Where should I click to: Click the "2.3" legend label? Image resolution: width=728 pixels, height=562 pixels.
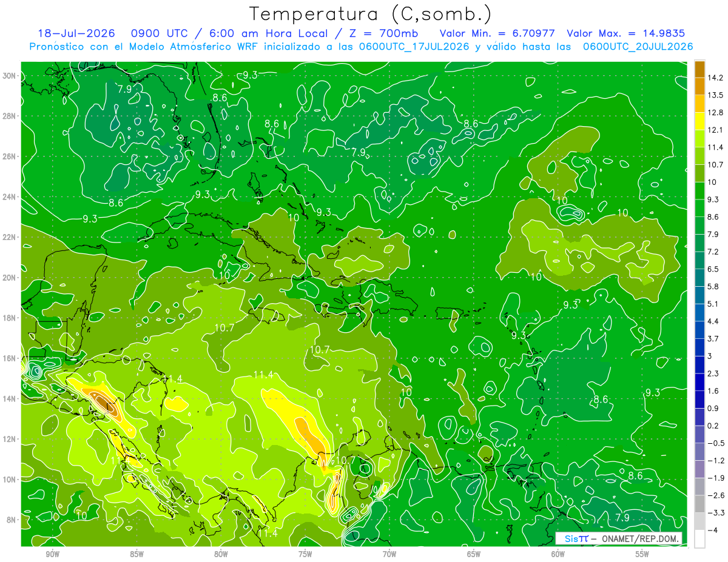pyautogui.click(x=713, y=373)
